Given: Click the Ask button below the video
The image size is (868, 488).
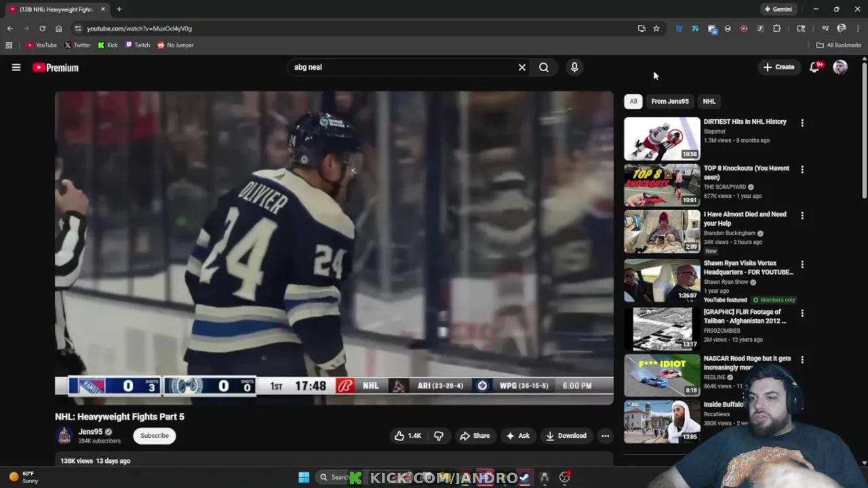Looking at the screenshot, I should [517, 436].
